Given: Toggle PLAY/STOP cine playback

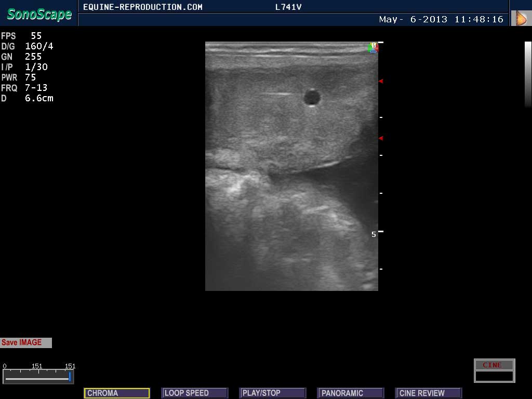Looking at the screenshot, I should (272, 393).
